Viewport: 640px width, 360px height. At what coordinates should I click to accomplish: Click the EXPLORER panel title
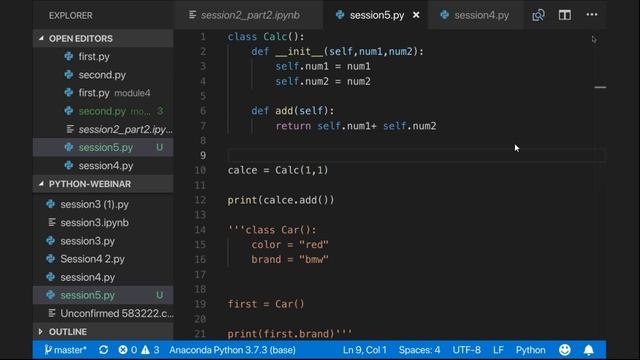pyautogui.click(x=71, y=16)
